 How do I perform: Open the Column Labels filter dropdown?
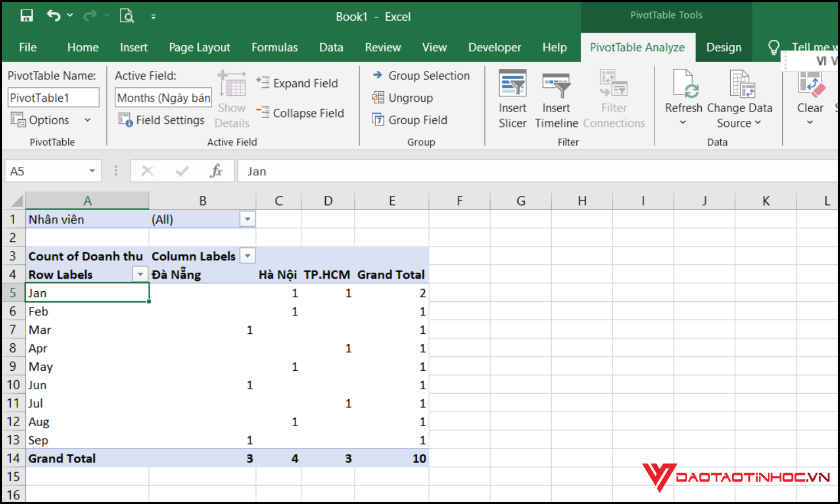248,256
